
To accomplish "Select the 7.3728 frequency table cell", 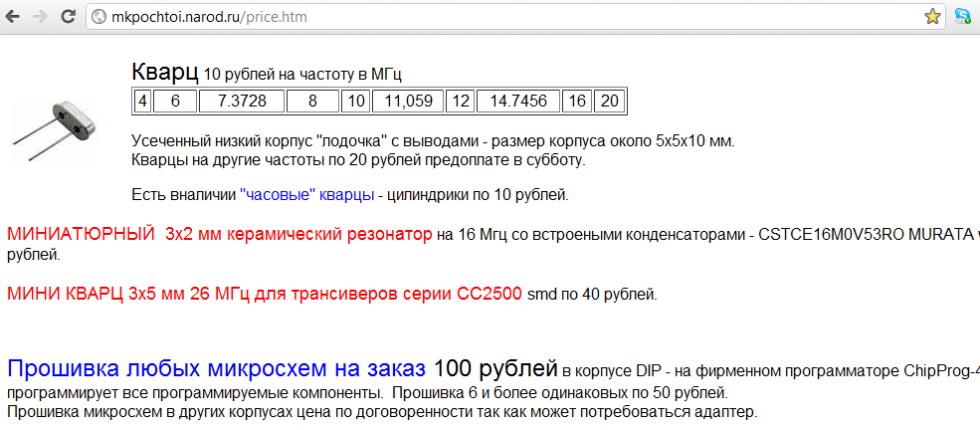I will (x=241, y=101).
